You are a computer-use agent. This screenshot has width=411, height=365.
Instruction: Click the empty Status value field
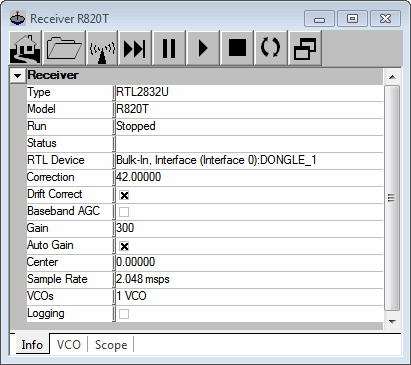(x=249, y=143)
